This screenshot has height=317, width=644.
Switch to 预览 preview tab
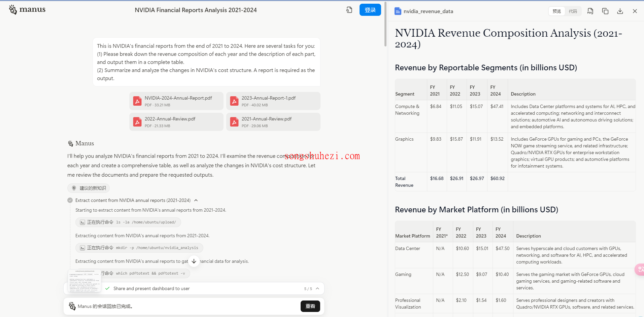(x=556, y=11)
